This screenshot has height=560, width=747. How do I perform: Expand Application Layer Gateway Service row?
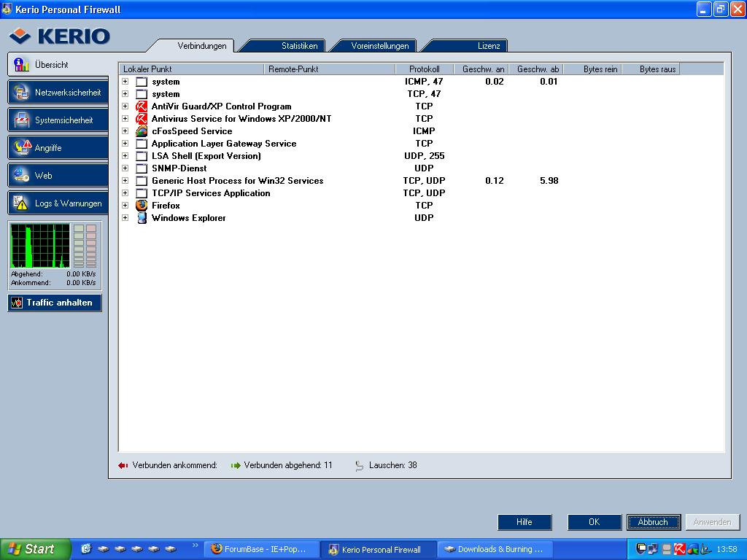point(125,144)
